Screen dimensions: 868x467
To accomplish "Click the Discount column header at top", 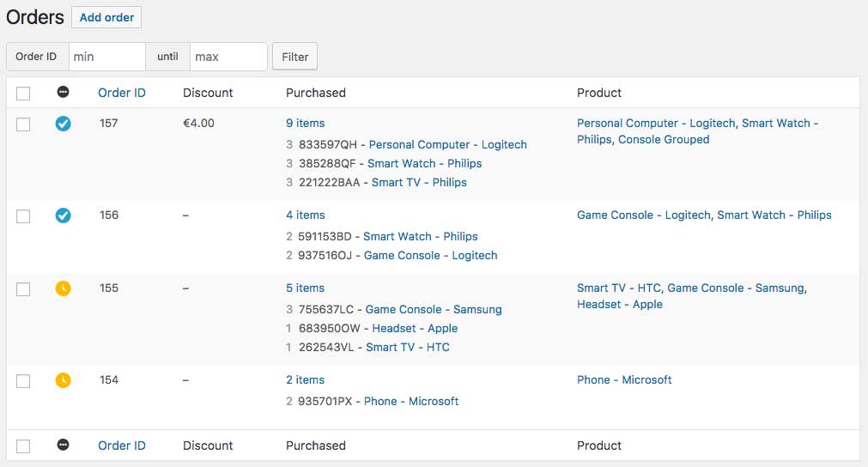I will click(208, 93).
